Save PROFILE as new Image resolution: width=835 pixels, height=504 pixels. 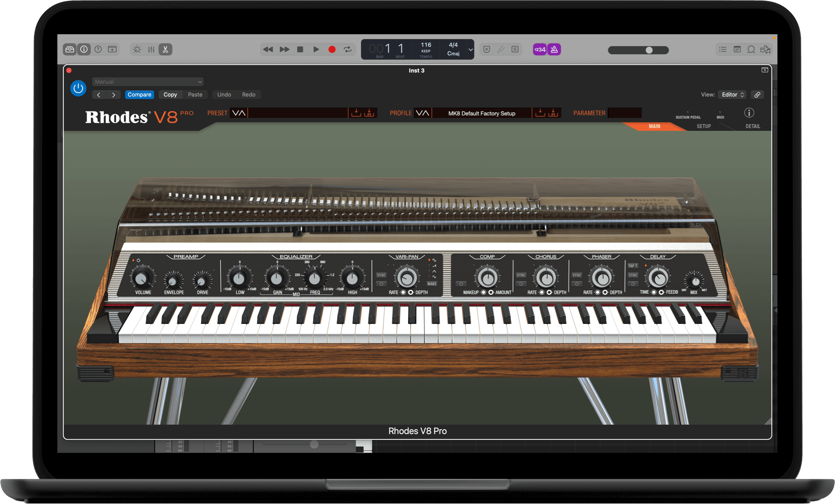point(553,113)
